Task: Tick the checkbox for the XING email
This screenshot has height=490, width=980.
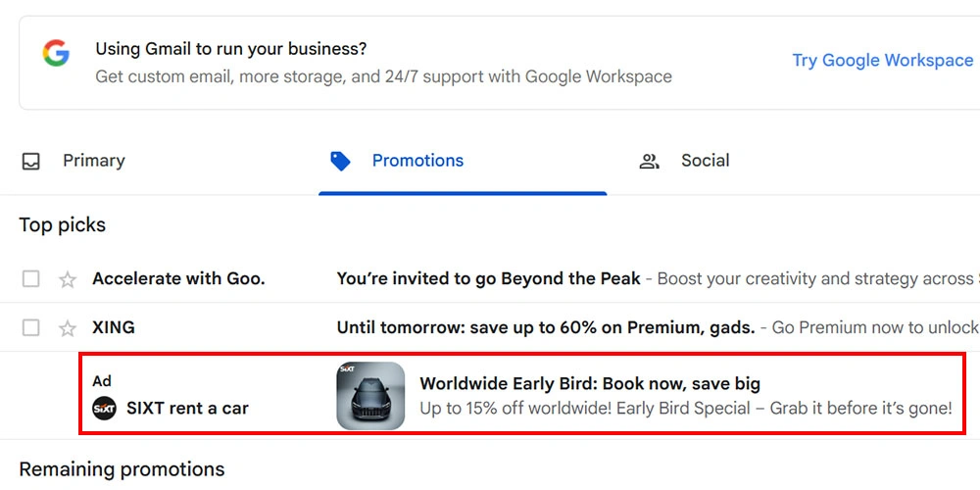Action: click(31, 328)
